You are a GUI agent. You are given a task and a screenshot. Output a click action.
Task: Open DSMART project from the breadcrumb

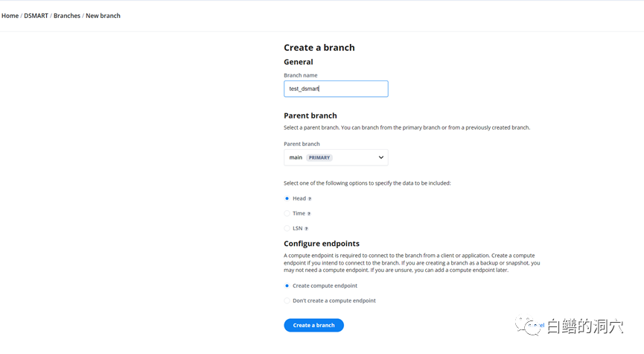click(36, 16)
